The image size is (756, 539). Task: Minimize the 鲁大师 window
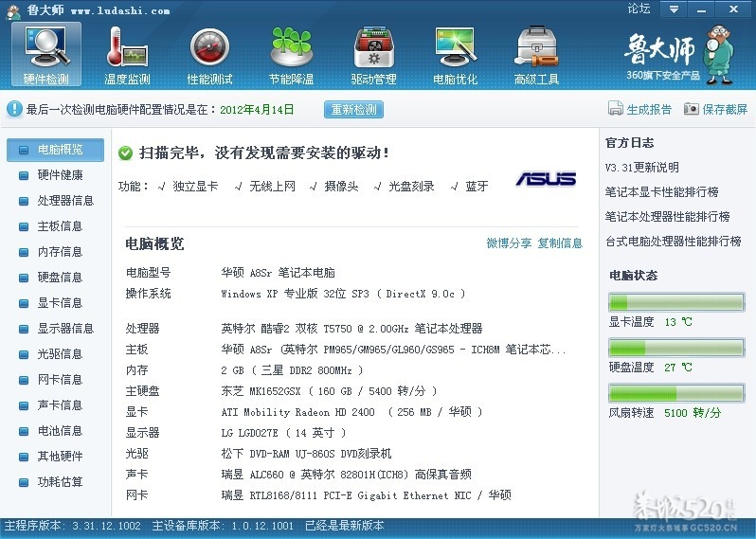(701, 9)
